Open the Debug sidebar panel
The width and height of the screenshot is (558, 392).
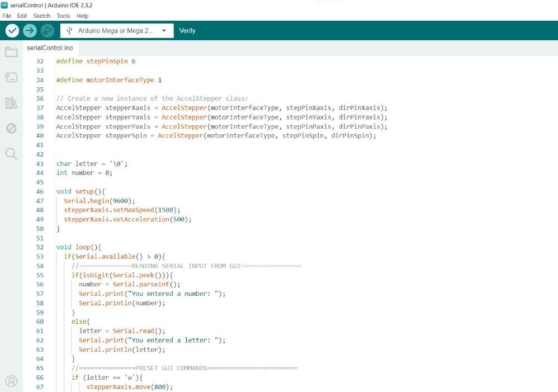pyautogui.click(x=11, y=128)
